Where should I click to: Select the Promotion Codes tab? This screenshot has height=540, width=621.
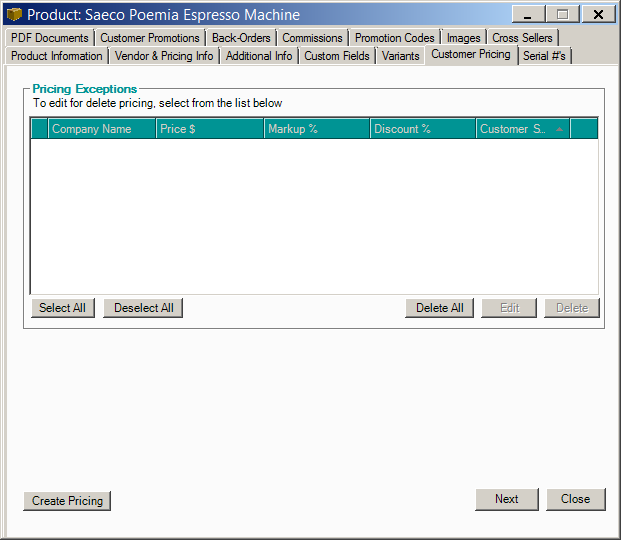(x=394, y=38)
